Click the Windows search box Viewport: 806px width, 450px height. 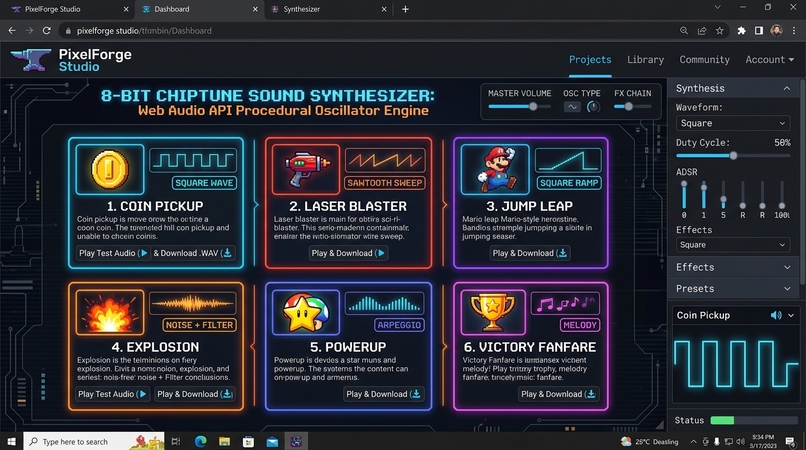coord(94,441)
